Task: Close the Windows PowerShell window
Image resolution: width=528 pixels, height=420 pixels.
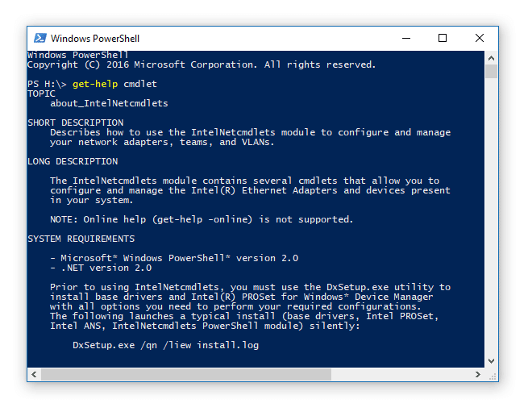Action: click(x=480, y=38)
